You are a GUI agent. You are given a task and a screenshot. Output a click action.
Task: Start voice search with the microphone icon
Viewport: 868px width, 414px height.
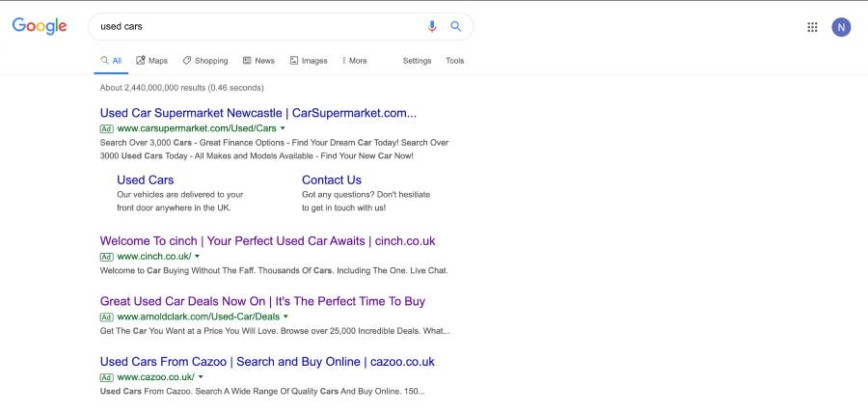point(432,26)
